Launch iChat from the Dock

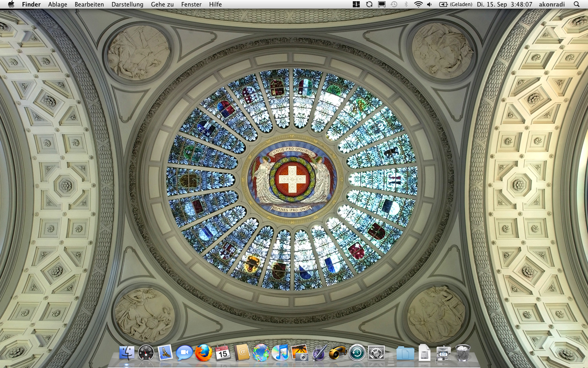(184, 352)
